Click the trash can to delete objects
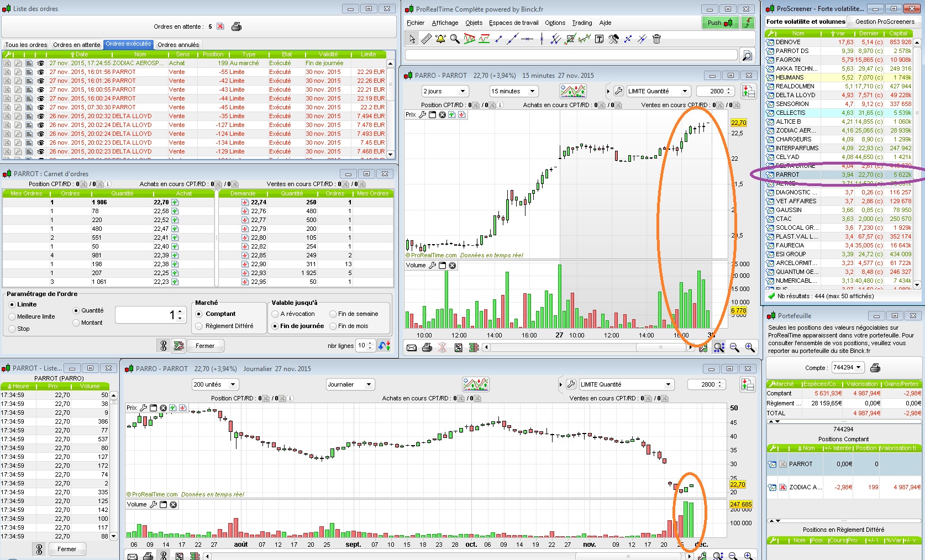 (656, 39)
